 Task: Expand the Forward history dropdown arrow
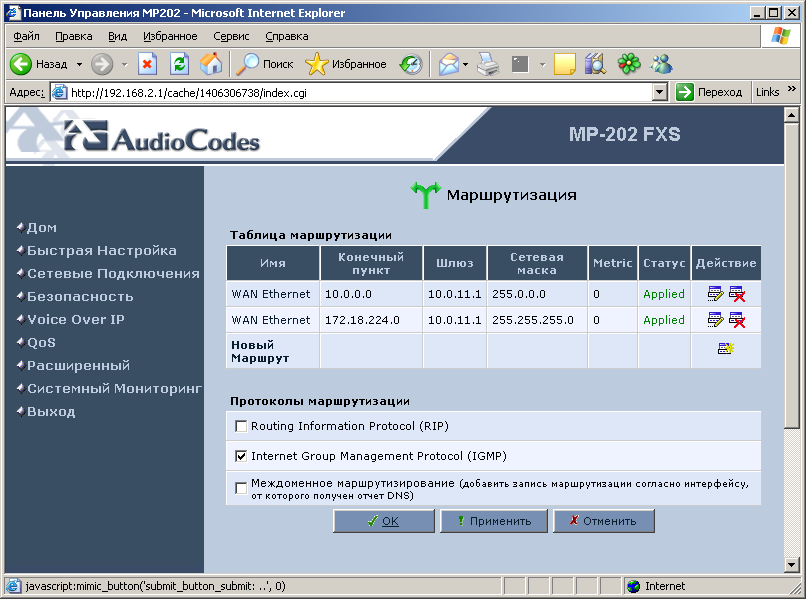pyautogui.click(x=124, y=64)
